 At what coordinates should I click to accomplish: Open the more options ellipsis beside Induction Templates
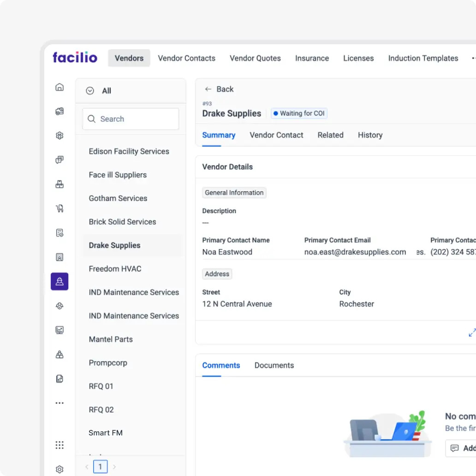(x=473, y=58)
